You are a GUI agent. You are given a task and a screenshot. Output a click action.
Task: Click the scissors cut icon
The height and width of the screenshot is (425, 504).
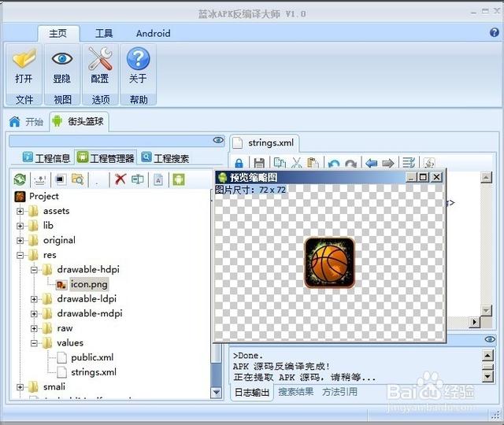(x=296, y=163)
